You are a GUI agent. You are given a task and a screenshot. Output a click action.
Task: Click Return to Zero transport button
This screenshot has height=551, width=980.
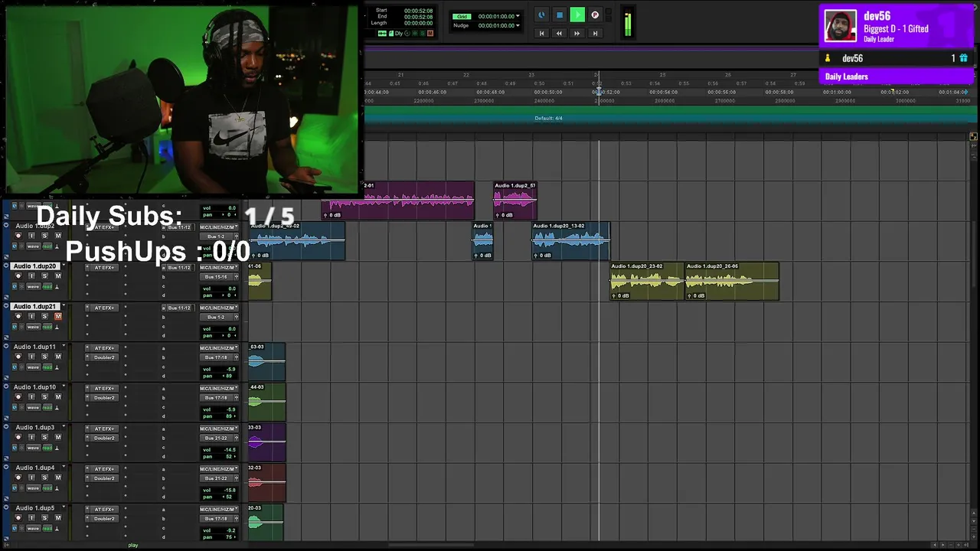pos(541,33)
